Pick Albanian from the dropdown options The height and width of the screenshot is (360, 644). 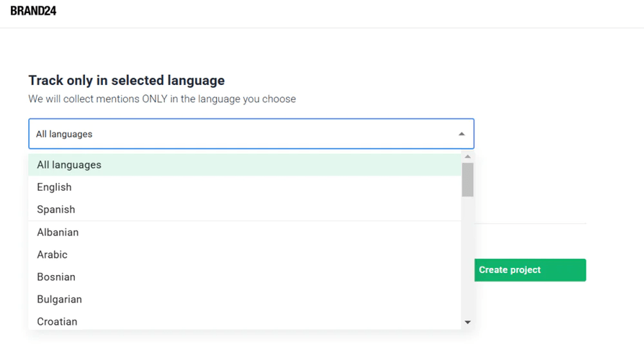(x=58, y=233)
